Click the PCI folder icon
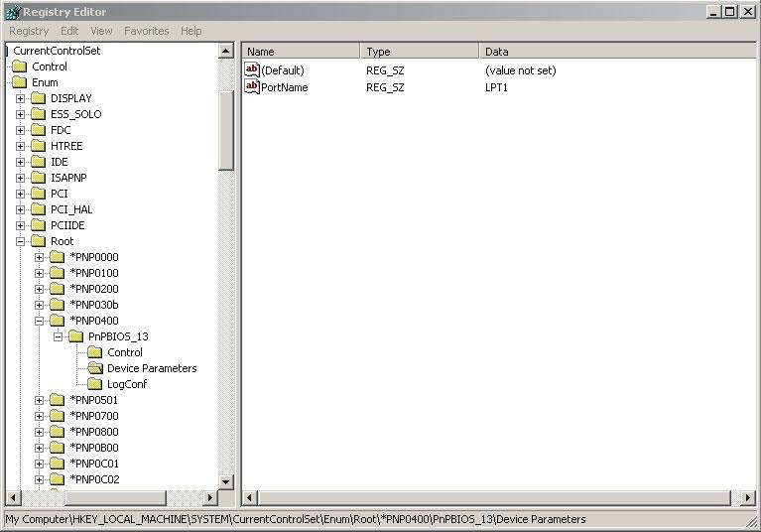Screen dimensions: 761x532 39,194
